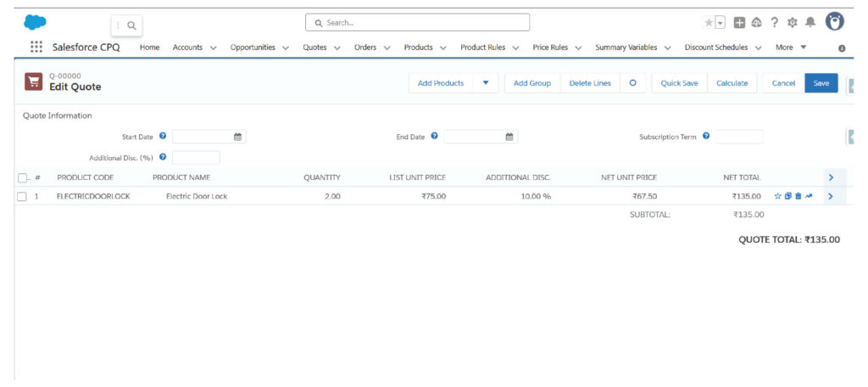The image size is (868, 387).
Task: Click the global actions plus icon
Action: pyautogui.click(x=739, y=23)
